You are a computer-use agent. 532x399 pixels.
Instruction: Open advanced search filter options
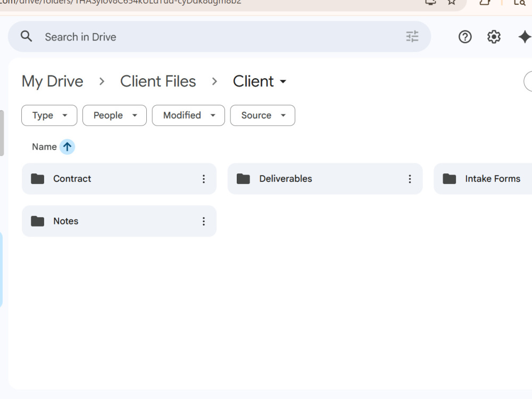pos(412,36)
